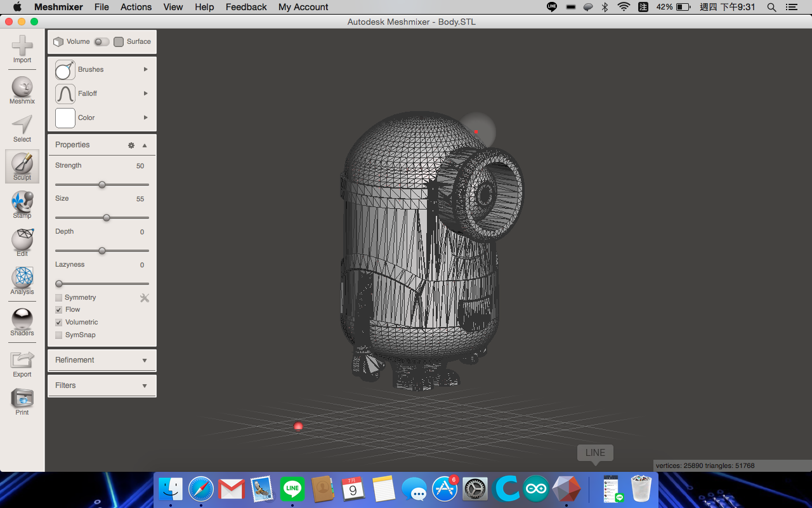Viewport: 812px width, 508px height.
Task: Uncheck the Flow checkbox
Action: pyautogui.click(x=59, y=310)
